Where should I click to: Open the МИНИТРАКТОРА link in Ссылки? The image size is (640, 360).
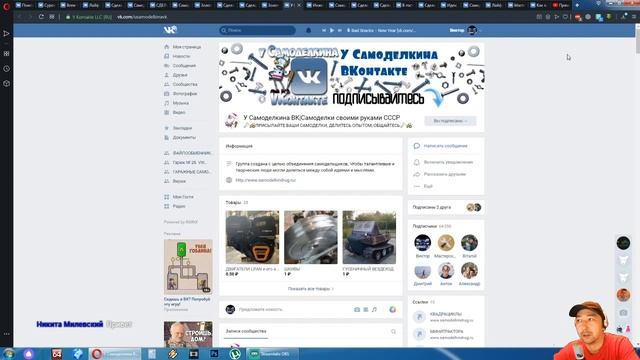point(447,332)
